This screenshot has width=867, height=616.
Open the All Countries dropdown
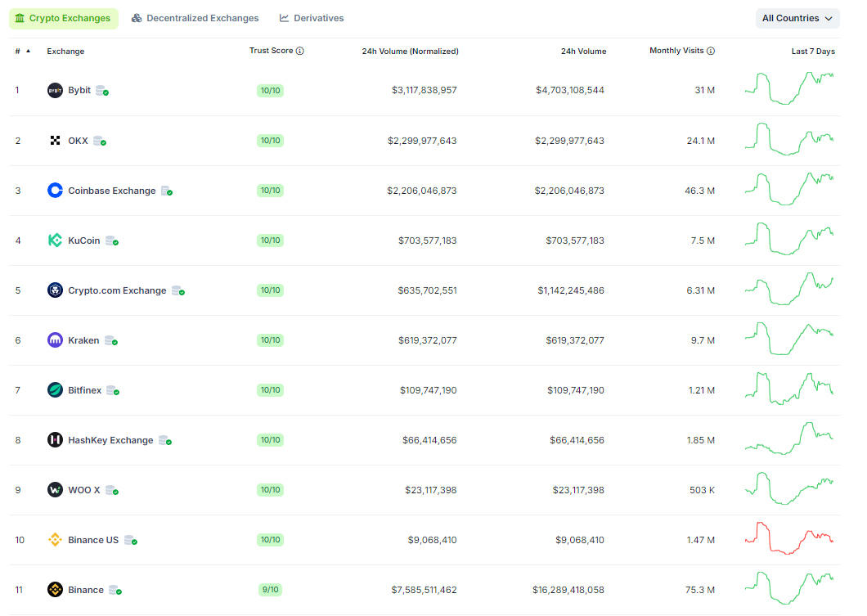click(797, 18)
